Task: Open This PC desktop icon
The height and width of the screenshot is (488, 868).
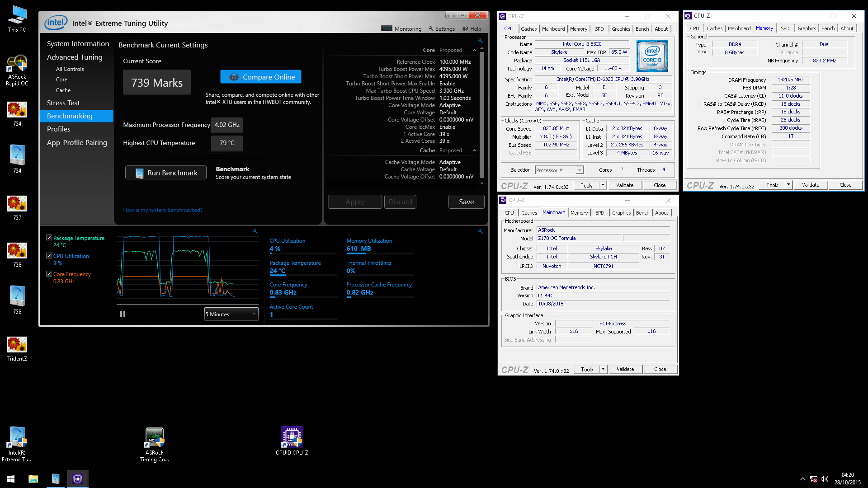Action: coord(17,19)
